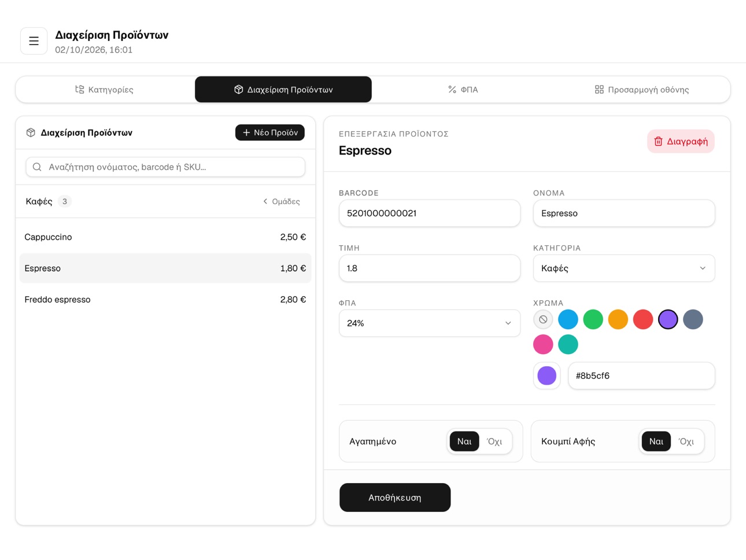Add a product with Νέο Προϊόν
The width and height of the screenshot is (746, 560).
click(x=270, y=132)
